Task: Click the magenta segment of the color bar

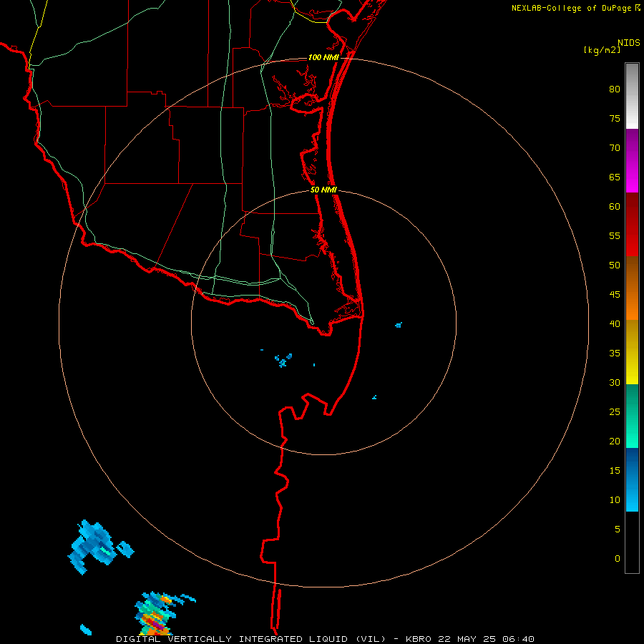Action: click(x=632, y=160)
